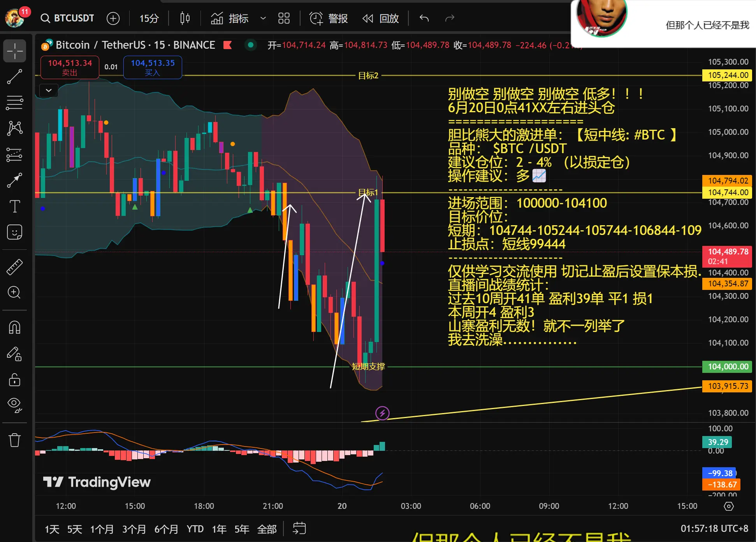Open the candlestick chart style menu

(x=185, y=18)
